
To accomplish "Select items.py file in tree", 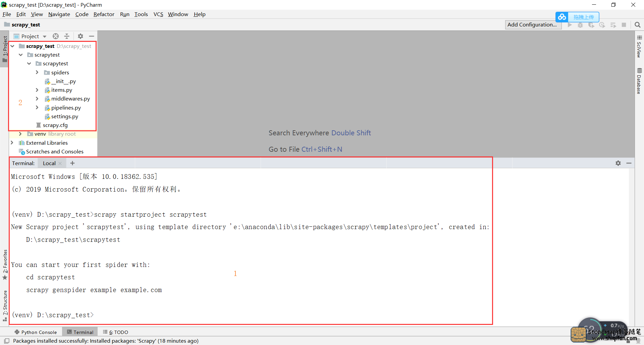I will pyautogui.click(x=62, y=90).
